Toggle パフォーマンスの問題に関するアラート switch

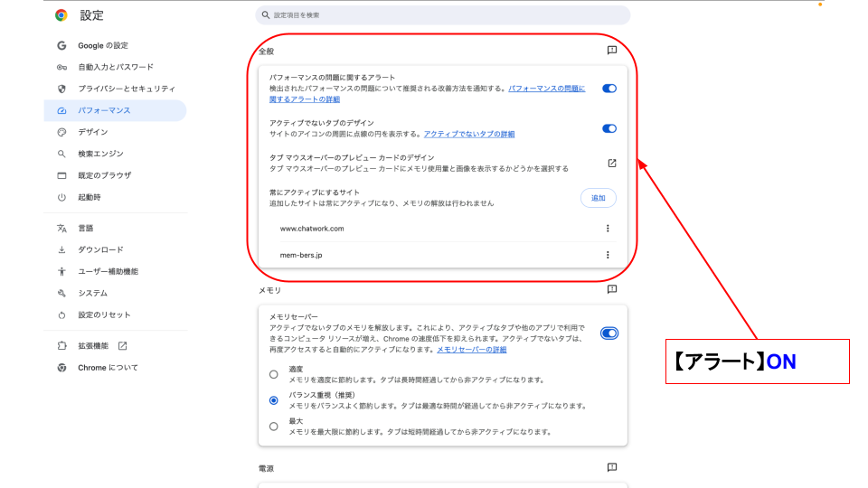pos(609,89)
